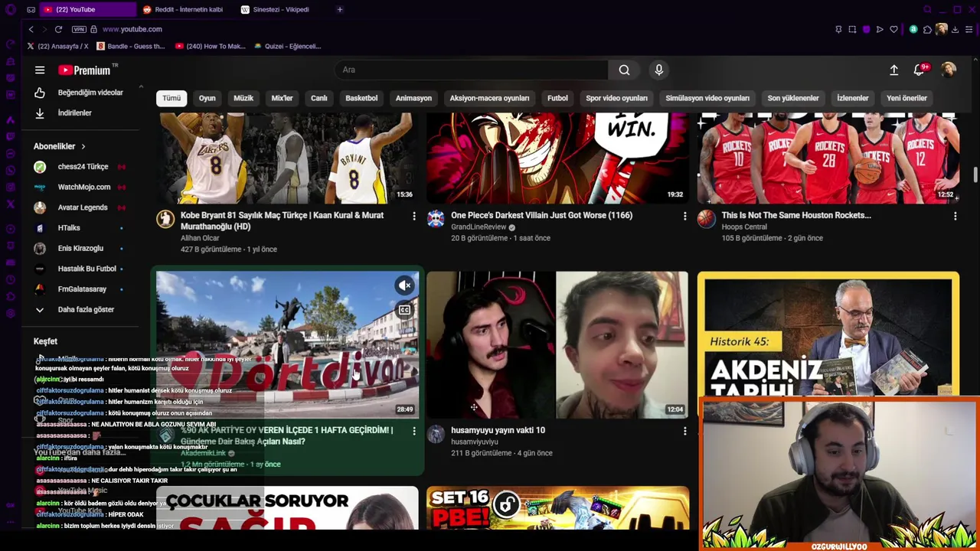This screenshot has height=551, width=980.
Task: Open the YouTube account avatar menu
Action: click(x=949, y=70)
